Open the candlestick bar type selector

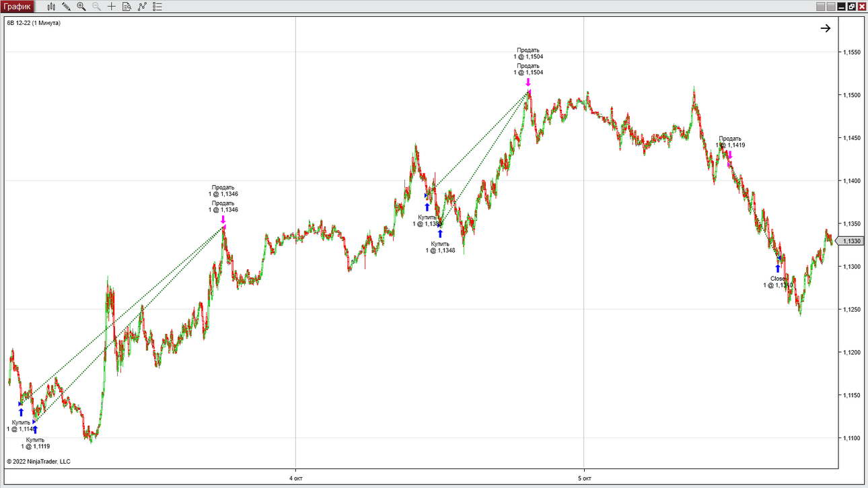pyautogui.click(x=51, y=7)
